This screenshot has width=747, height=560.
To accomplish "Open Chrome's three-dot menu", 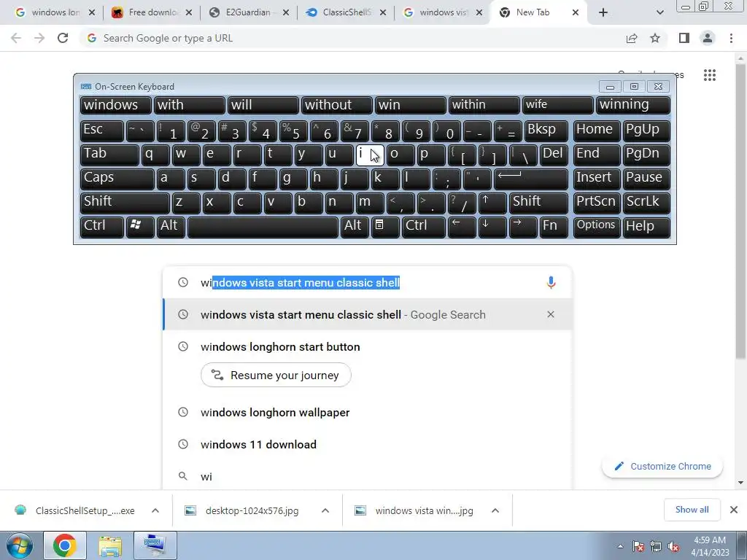I will 731,38.
